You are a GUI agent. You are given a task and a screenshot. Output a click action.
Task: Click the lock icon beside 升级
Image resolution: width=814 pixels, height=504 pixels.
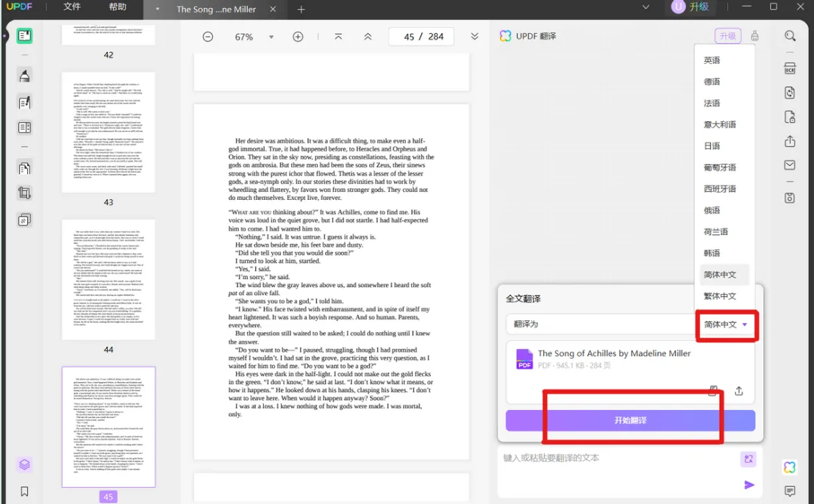pos(755,36)
